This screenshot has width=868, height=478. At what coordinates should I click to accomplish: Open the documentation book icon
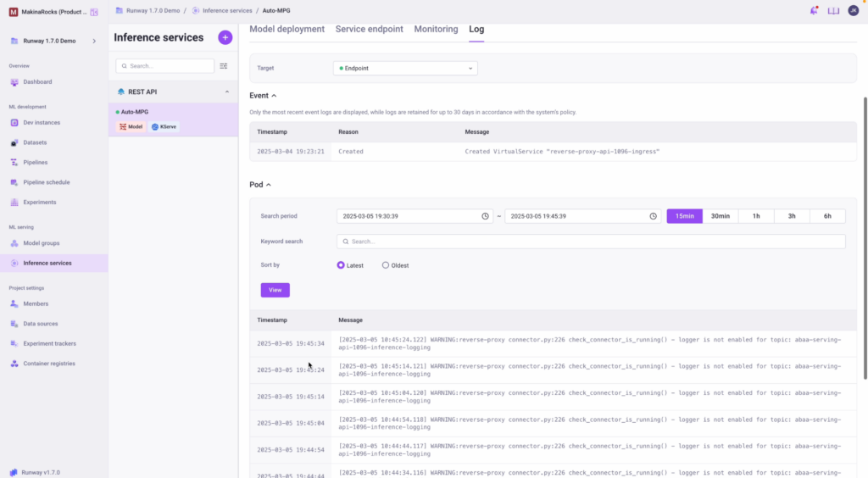[x=833, y=10]
